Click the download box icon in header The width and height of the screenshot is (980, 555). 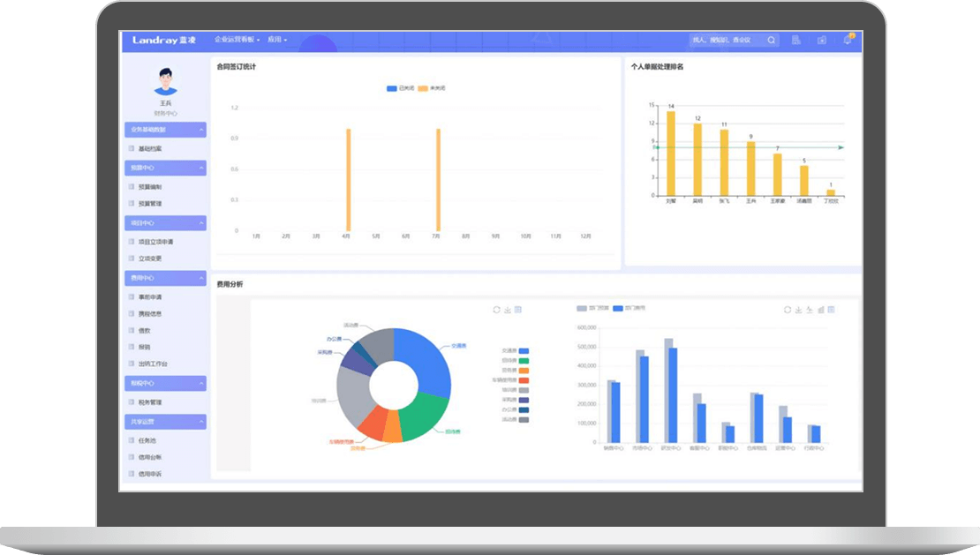tap(822, 41)
